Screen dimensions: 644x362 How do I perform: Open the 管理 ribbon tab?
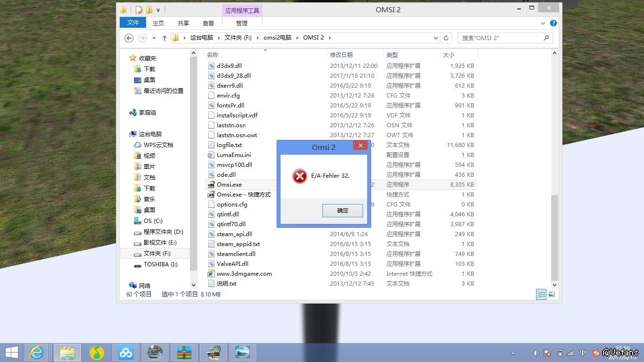[242, 23]
